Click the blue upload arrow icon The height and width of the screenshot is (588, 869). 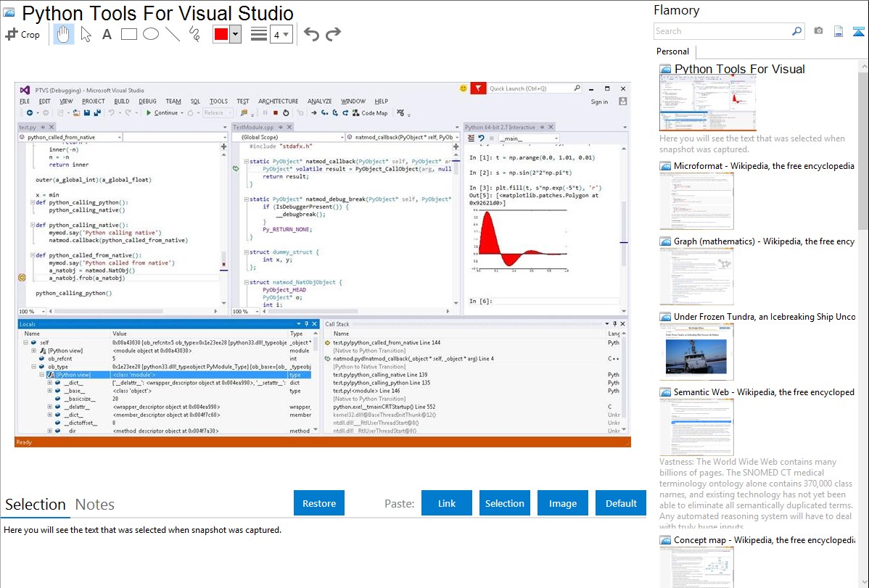tap(858, 31)
